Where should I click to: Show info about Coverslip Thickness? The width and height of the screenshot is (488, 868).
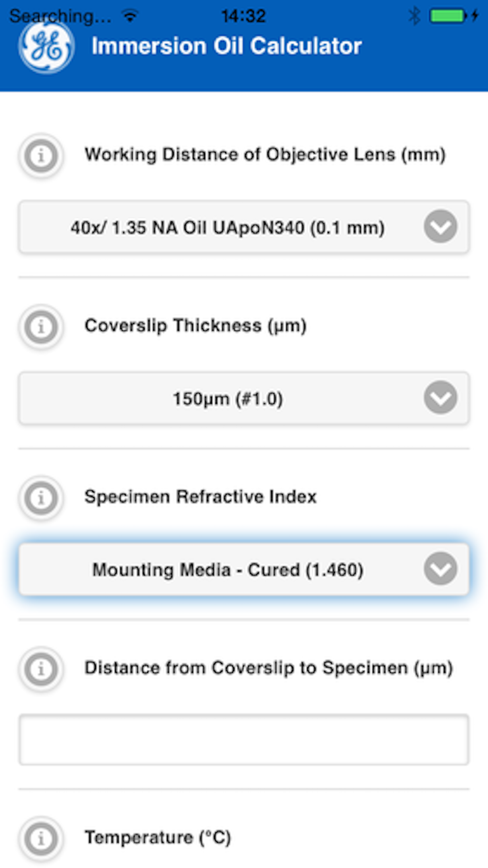[x=41, y=327]
